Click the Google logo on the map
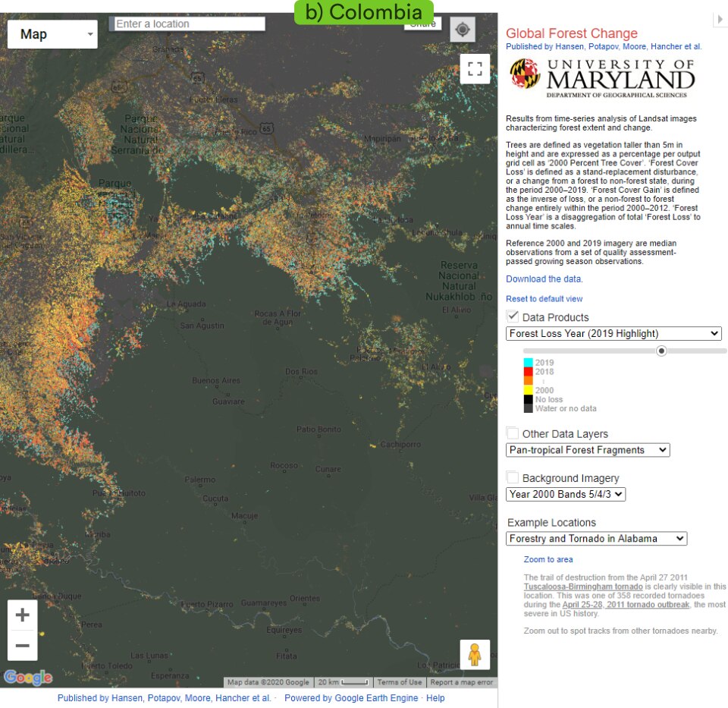 pyautogui.click(x=28, y=678)
